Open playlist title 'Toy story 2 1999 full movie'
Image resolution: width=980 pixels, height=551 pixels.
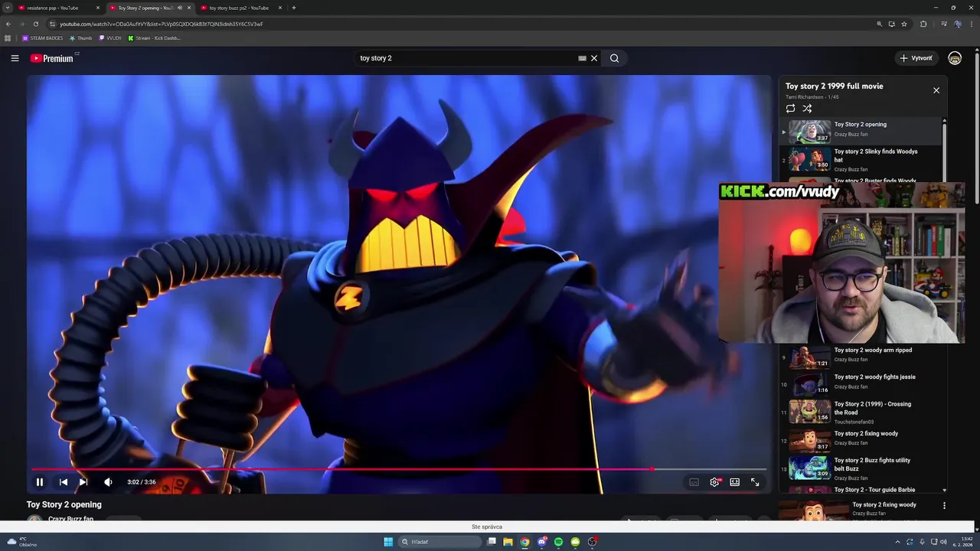tap(834, 86)
